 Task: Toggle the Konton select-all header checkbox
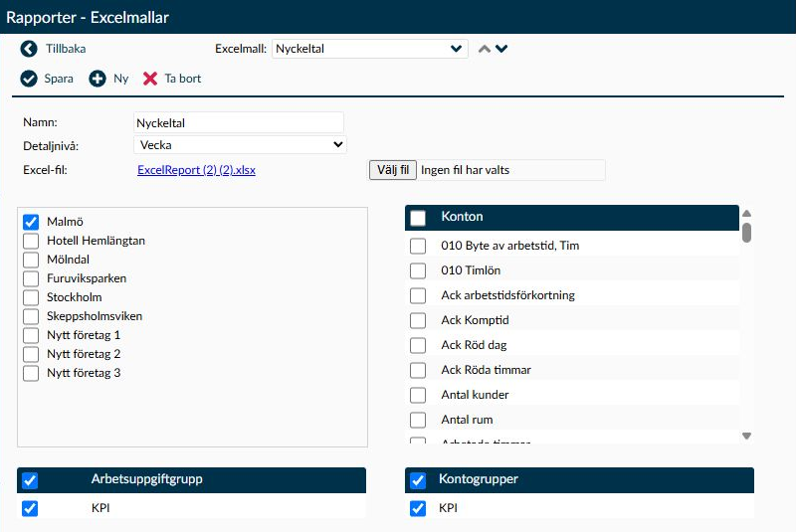tap(418, 218)
